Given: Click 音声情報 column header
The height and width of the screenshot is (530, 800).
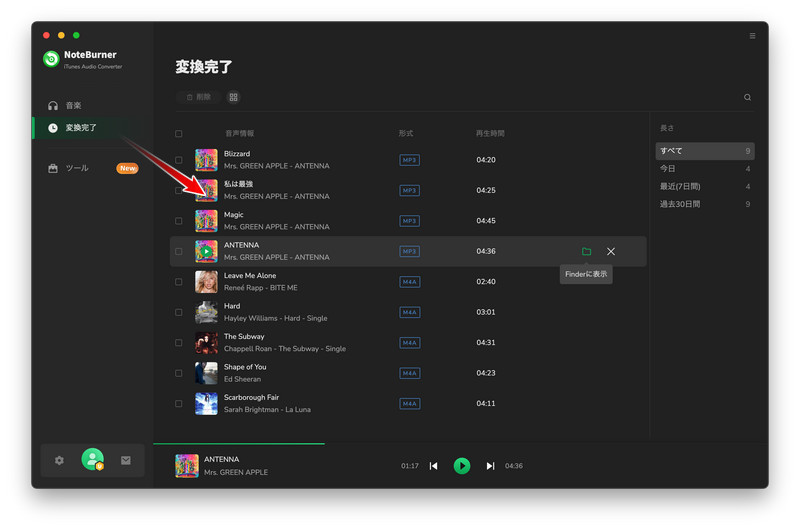Looking at the screenshot, I should [x=240, y=134].
